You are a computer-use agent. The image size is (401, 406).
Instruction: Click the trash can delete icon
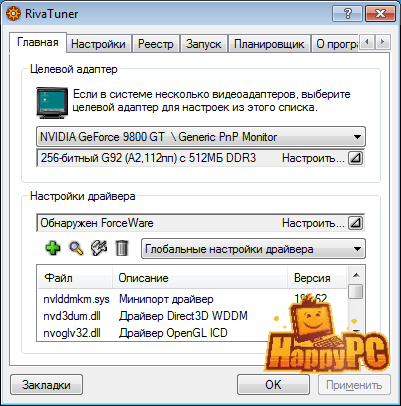tap(122, 249)
